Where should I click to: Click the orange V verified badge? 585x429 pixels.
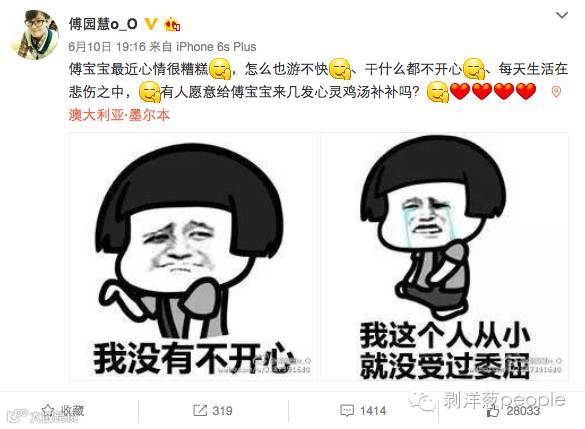point(151,24)
